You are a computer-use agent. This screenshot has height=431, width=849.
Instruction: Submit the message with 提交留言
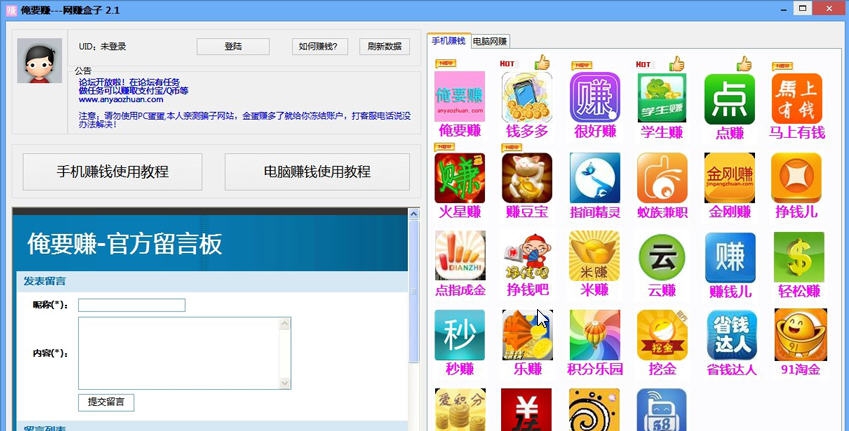(106, 402)
